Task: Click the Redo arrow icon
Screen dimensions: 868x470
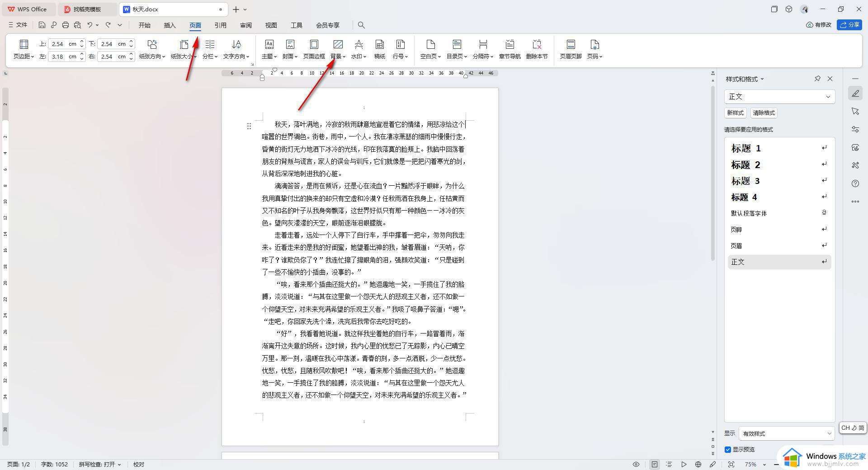Action: click(x=108, y=25)
